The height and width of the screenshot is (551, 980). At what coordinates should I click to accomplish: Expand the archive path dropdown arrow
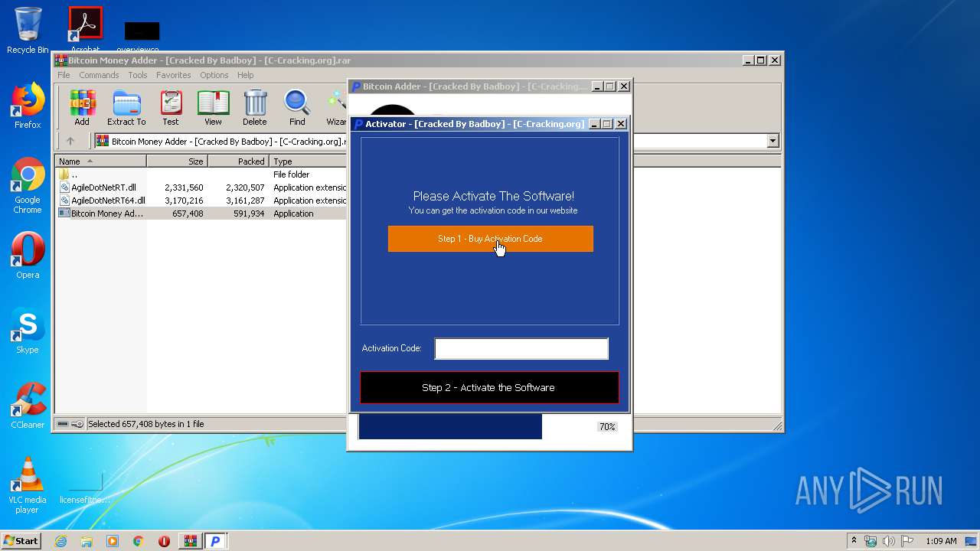[x=773, y=141]
